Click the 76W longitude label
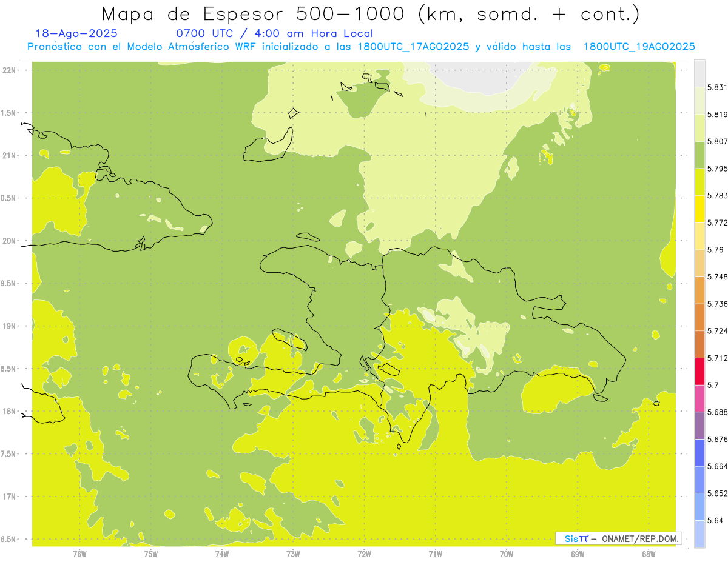 79,554
